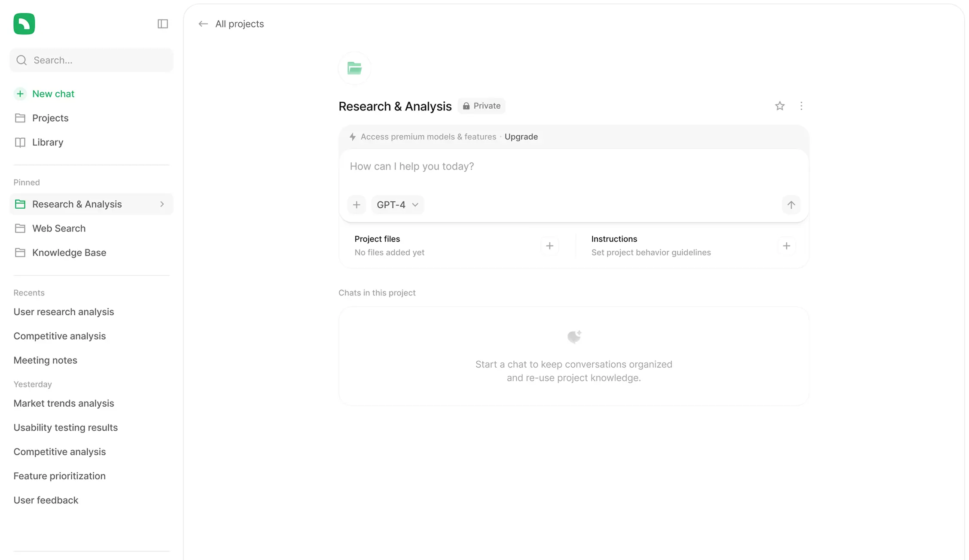
Task: Navigate back using the All projects arrow
Action: pyautogui.click(x=203, y=24)
